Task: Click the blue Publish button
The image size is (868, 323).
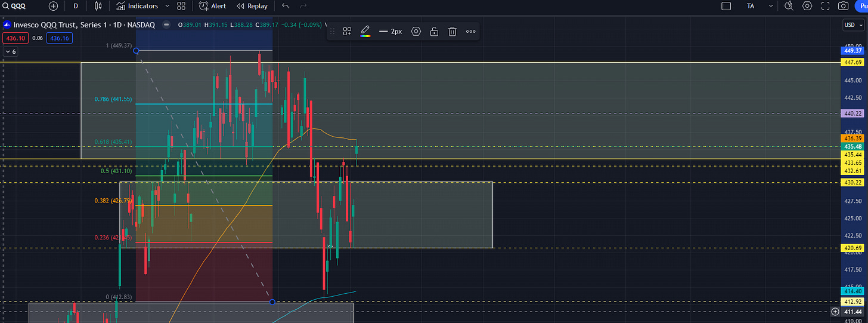Action: pyautogui.click(x=861, y=6)
